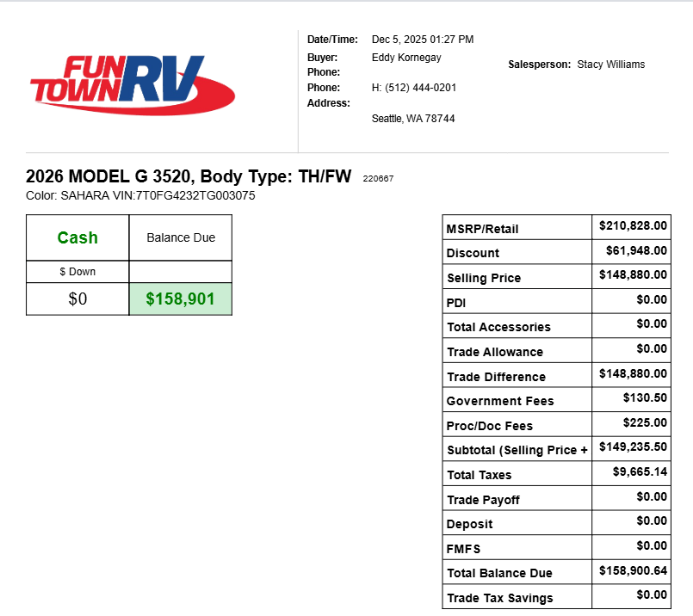Click the VIN 7T0FG4232TG003075 text
The height and width of the screenshot is (616, 693).
coord(195,195)
